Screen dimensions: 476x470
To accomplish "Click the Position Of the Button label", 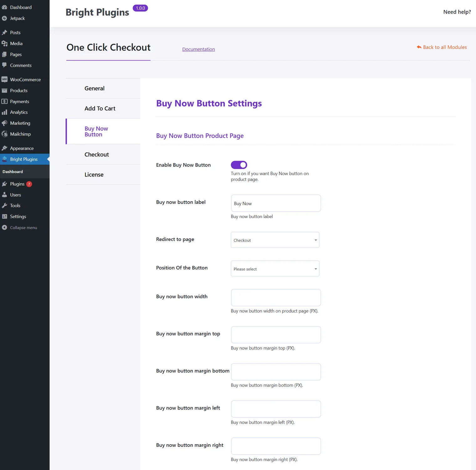I will pos(182,268).
